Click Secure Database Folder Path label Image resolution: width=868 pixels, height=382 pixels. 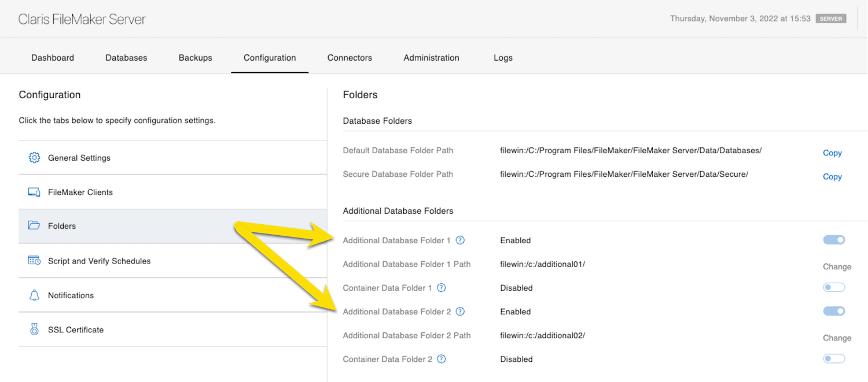398,174
